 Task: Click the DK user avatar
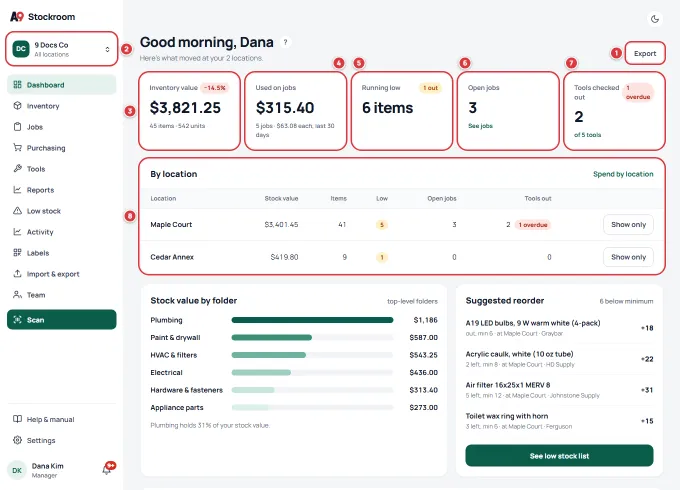17,470
